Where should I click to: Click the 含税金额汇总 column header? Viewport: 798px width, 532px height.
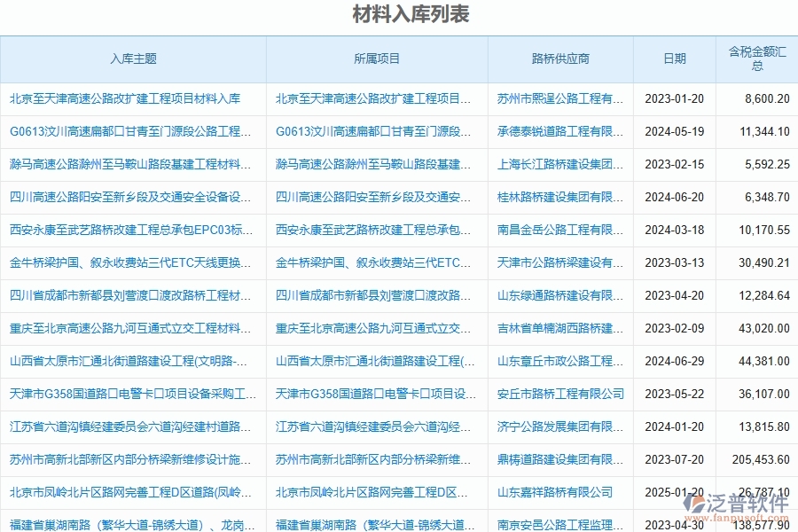(755, 59)
